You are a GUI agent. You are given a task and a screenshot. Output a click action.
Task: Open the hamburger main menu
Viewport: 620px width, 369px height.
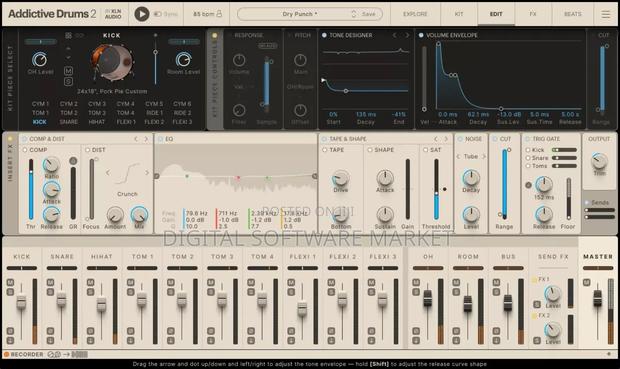605,14
